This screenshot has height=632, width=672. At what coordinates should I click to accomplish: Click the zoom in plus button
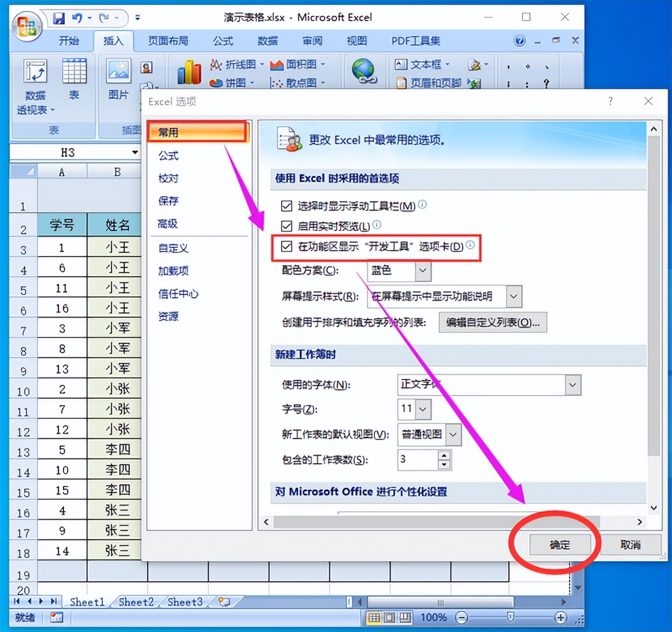tap(561, 617)
